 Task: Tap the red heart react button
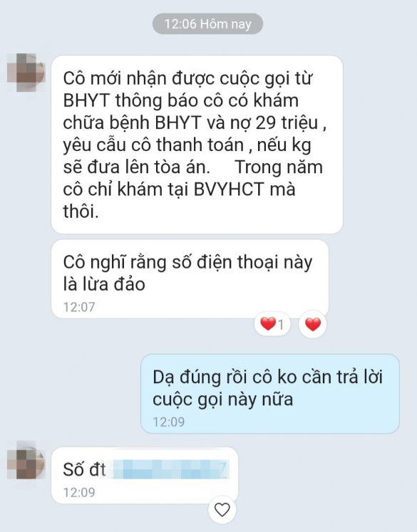click(x=313, y=324)
